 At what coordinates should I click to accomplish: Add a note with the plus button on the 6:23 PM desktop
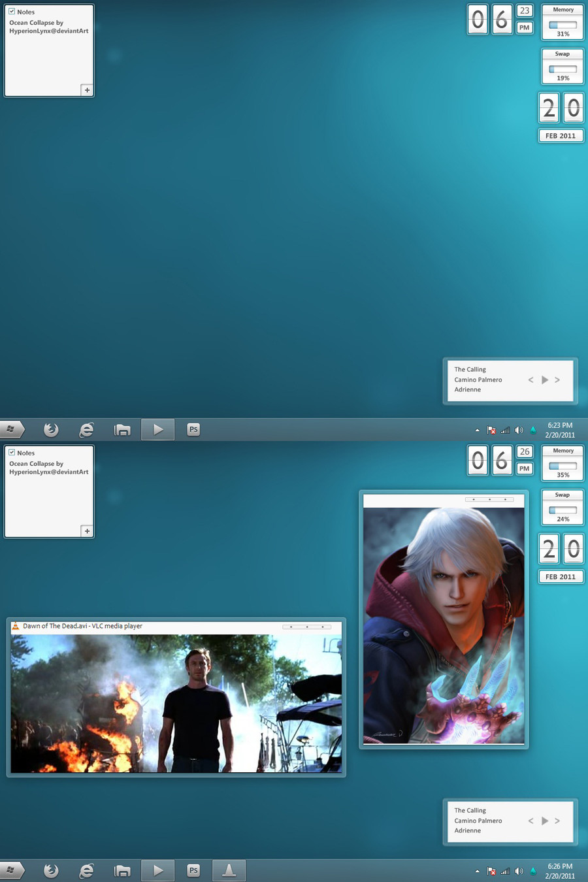pyautogui.click(x=87, y=90)
